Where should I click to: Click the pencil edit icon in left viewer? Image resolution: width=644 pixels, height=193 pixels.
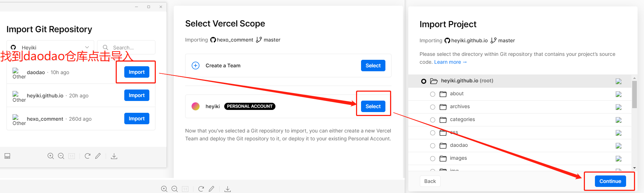(98, 156)
